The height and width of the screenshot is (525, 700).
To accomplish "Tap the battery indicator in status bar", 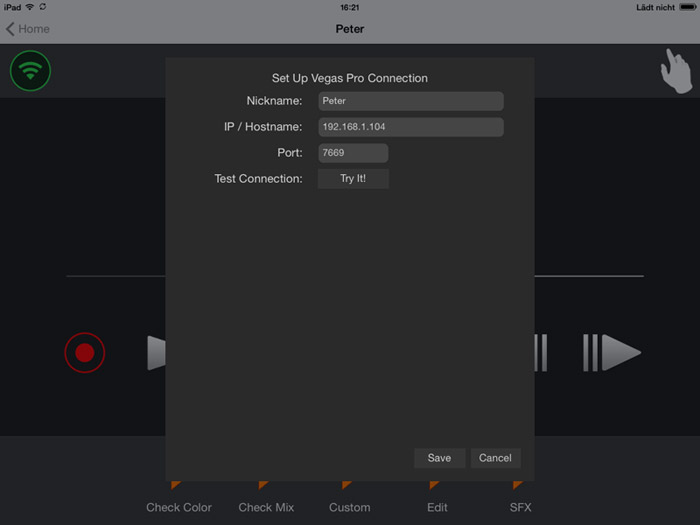I will tap(688, 7).
